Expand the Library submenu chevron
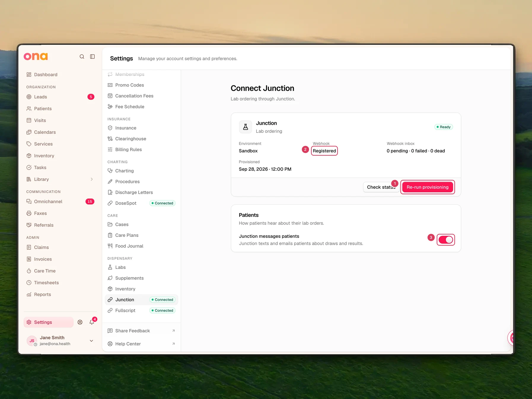The height and width of the screenshot is (399, 532). pos(92,179)
